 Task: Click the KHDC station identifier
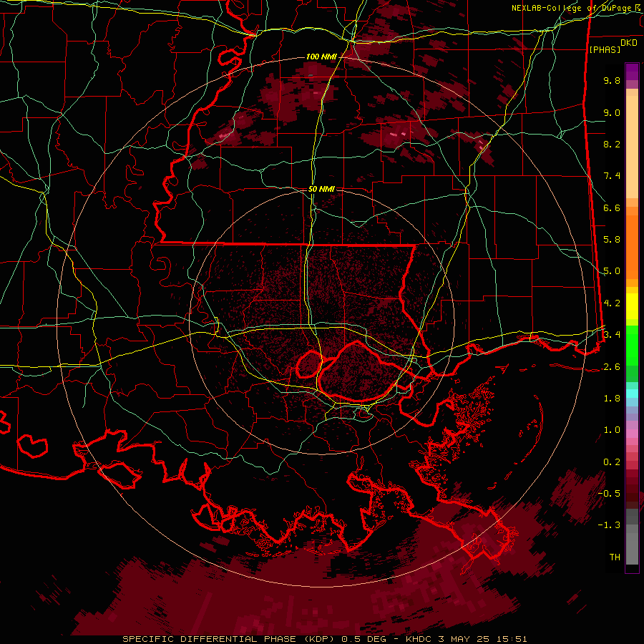(419, 639)
